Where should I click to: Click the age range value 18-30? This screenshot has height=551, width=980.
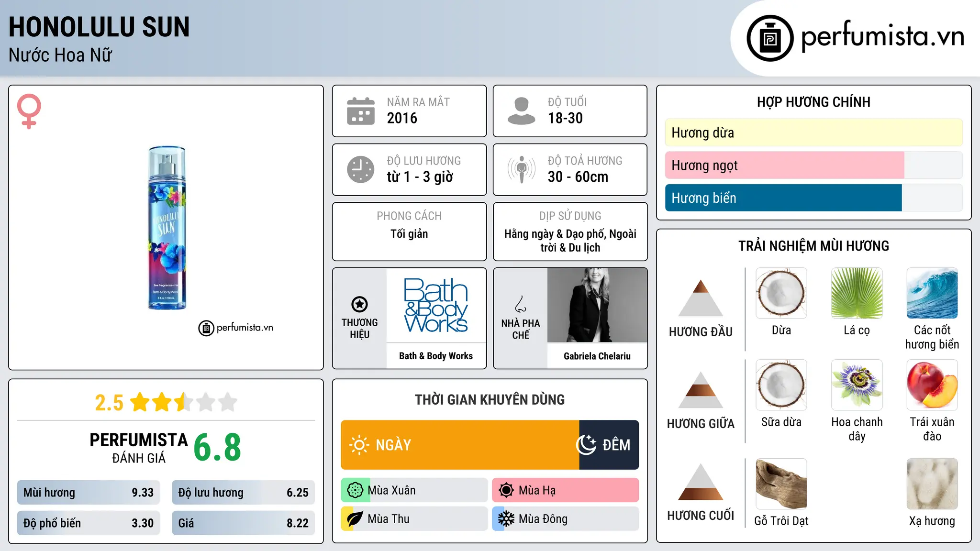coord(565,118)
